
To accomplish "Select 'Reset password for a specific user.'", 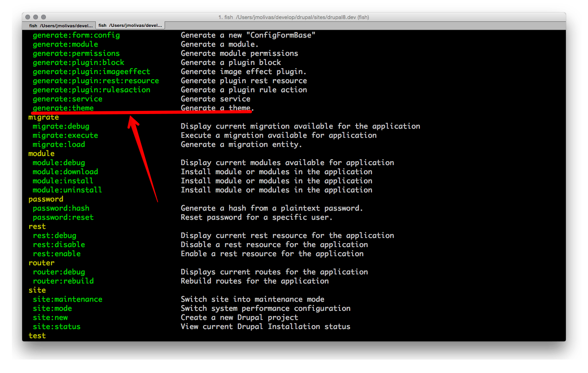I will (x=257, y=217).
